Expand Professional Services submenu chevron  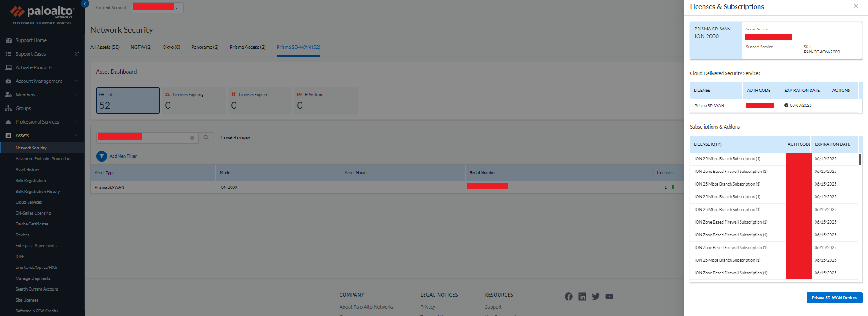click(76, 122)
